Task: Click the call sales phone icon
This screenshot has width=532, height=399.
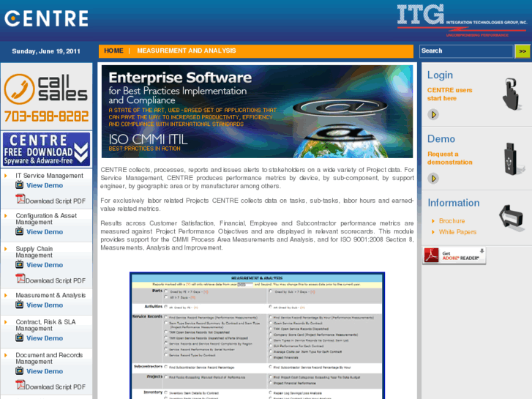Action: pyautogui.click(x=19, y=89)
